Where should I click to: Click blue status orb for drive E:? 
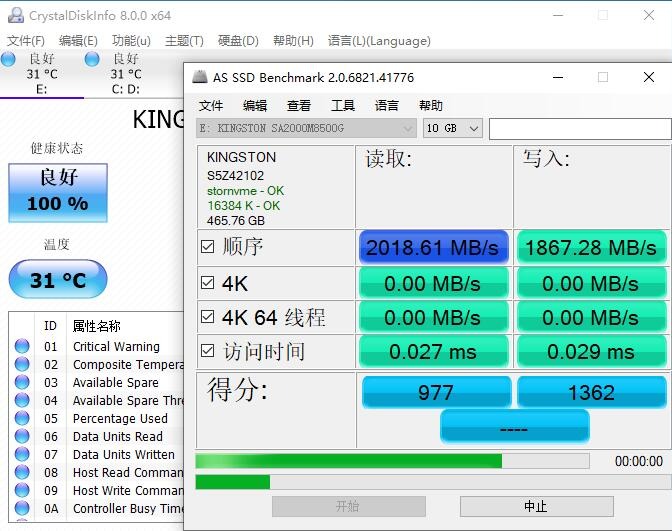8,59
